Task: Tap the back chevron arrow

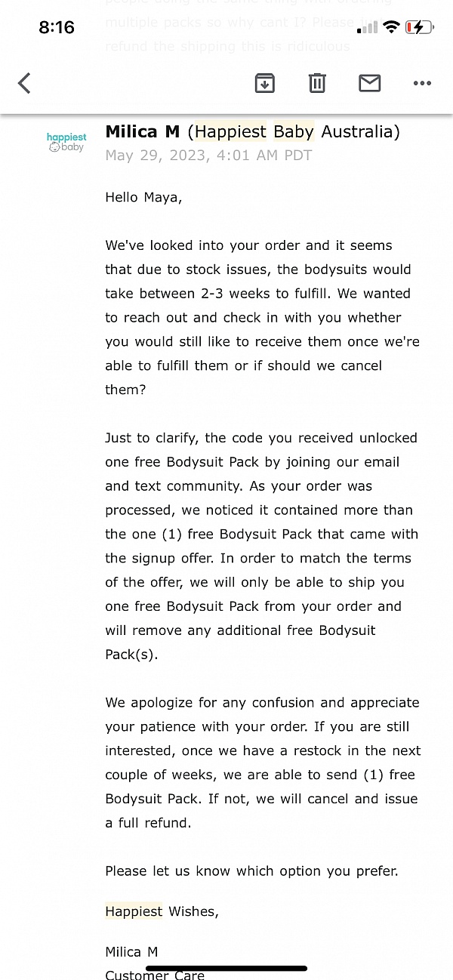Action: [24, 83]
